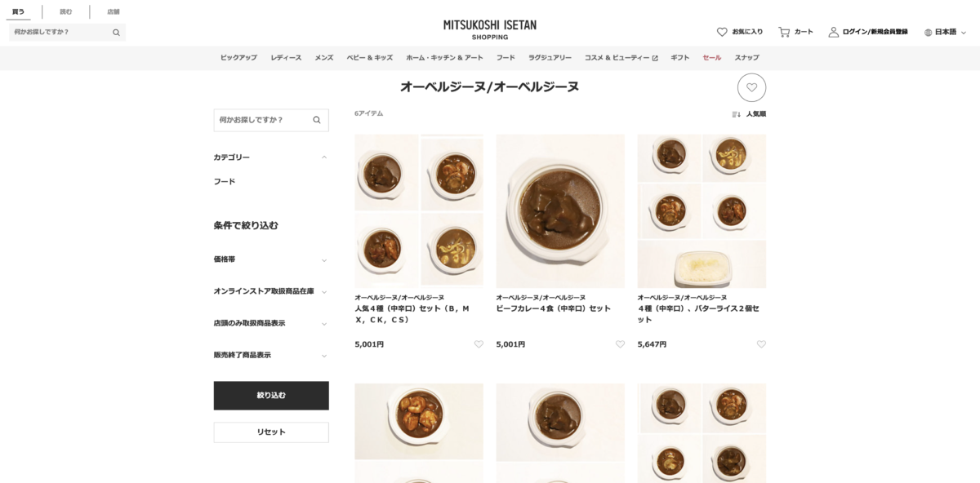Image resolution: width=980 pixels, height=483 pixels.
Task: Favorite the brand using circled heart button
Action: tap(751, 87)
